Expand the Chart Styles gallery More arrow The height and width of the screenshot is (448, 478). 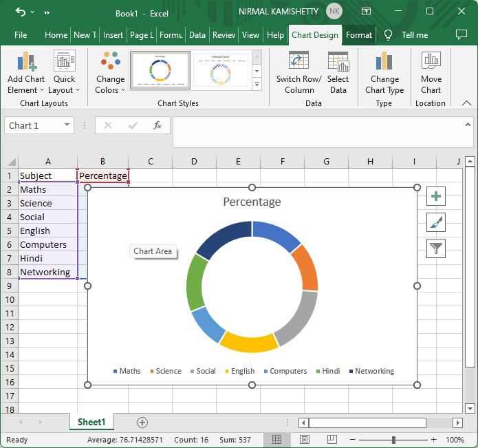pyautogui.click(x=257, y=85)
